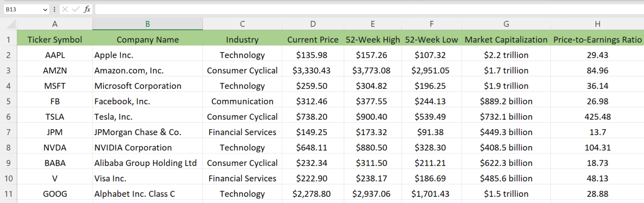
Task: Click the 'Company Name' header cell
Action: pos(148,40)
